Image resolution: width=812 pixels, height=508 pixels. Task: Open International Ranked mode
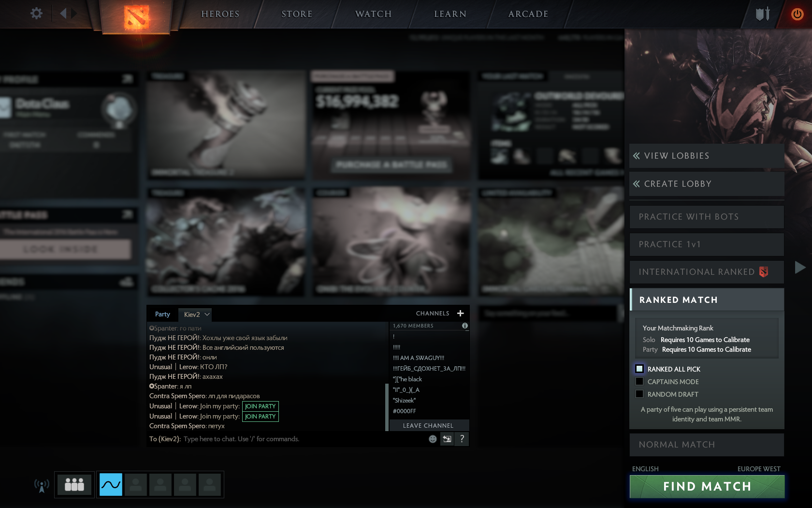(707, 272)
